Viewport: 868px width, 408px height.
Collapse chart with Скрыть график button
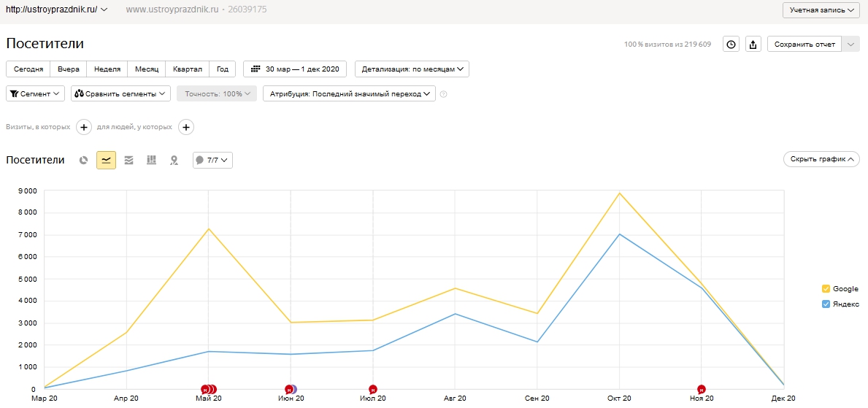pyautogui.click(x=821, y=159)
